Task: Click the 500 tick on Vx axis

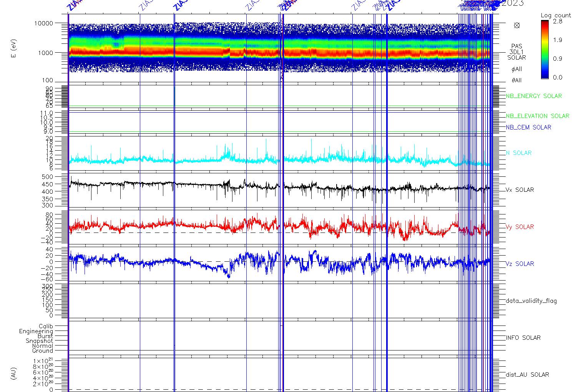Action: tap(48, 177)
